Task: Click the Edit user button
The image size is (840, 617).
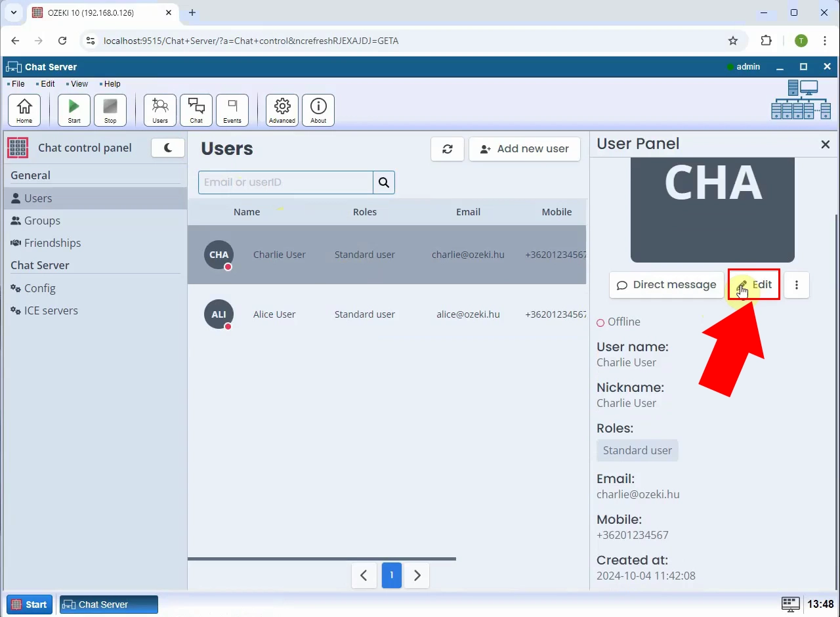Action: pos(754,285)
